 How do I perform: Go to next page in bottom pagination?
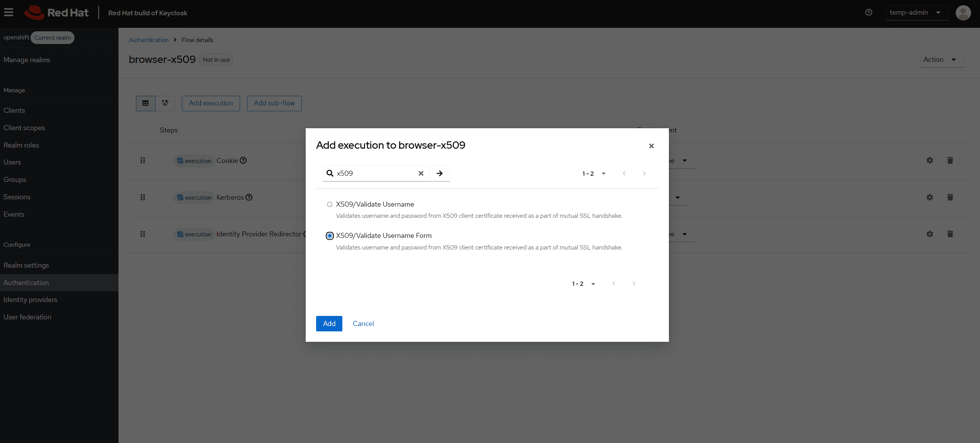[634, 283]
